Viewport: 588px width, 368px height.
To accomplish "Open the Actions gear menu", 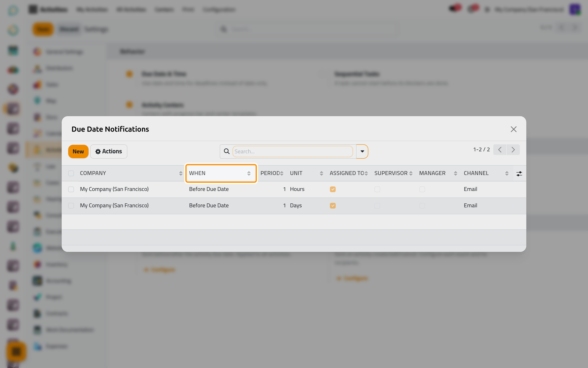I will [109, 151].
